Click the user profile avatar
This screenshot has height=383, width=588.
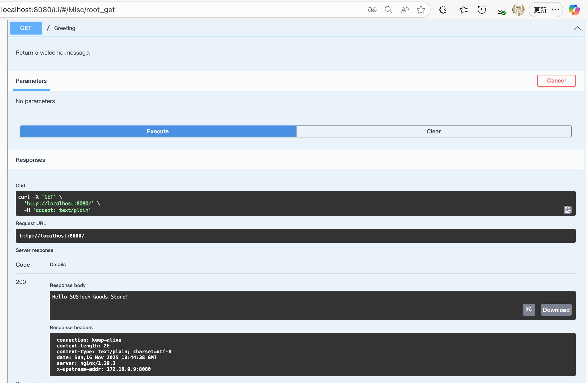click(518, 10)
